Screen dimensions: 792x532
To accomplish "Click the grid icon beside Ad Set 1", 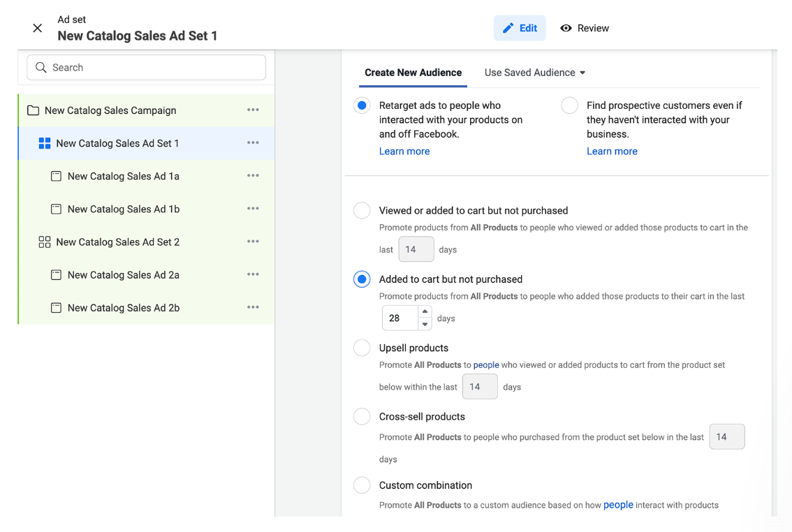I will (x=45, y=143).
